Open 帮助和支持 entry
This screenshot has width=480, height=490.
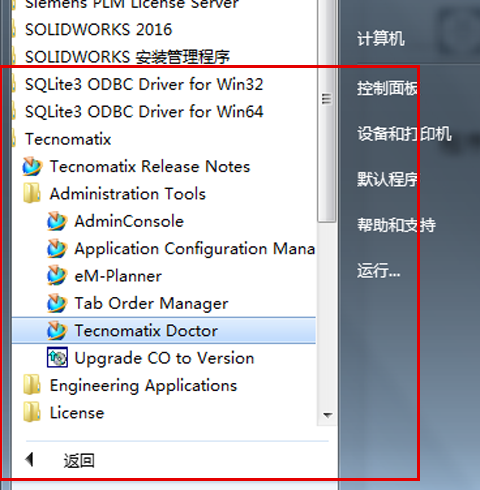(x=396, y=225)
